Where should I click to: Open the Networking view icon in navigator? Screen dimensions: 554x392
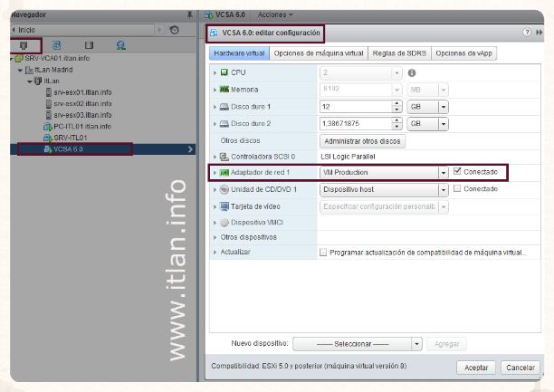click(120, 44)
